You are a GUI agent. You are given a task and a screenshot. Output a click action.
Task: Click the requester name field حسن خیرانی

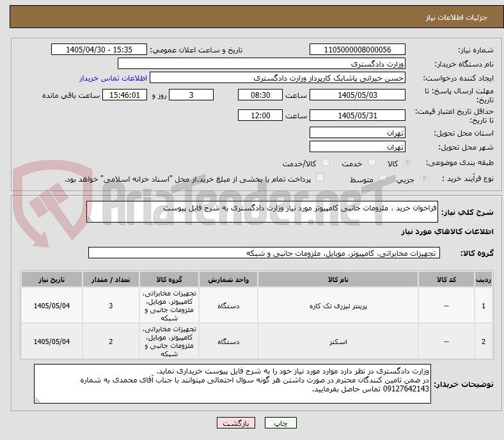pyautogui.click(x=278, y=78)
